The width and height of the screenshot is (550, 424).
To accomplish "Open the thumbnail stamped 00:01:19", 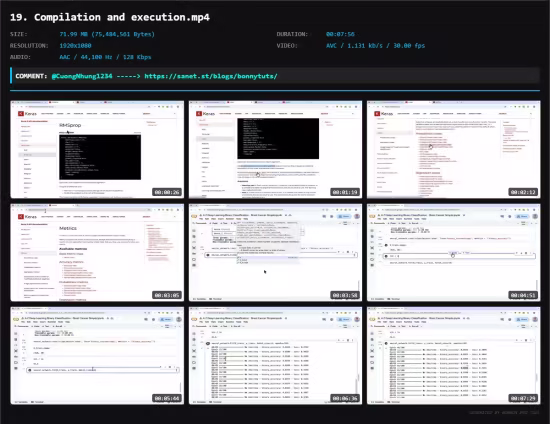I will (275, 150).
